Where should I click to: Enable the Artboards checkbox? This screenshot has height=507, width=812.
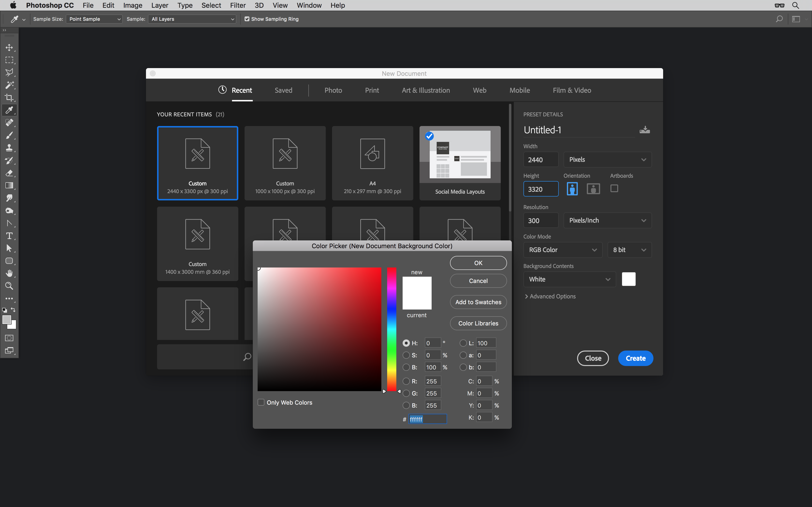tap(614, 189)
